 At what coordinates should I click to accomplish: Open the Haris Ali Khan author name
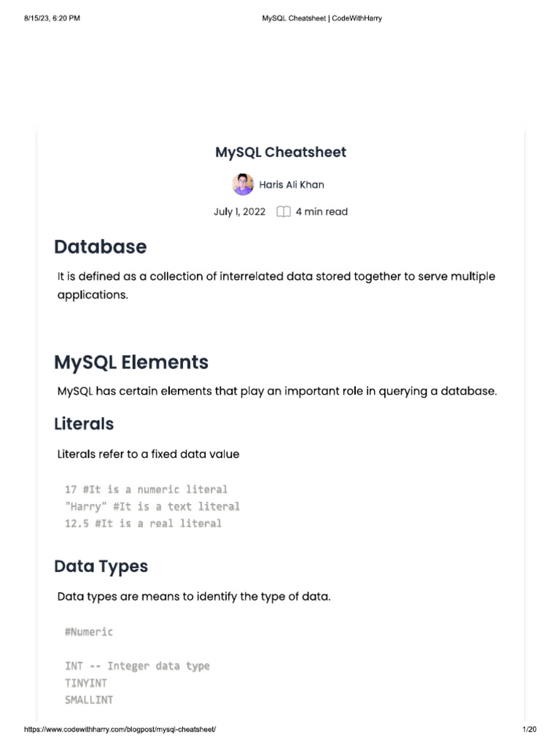tap(291, 185)
